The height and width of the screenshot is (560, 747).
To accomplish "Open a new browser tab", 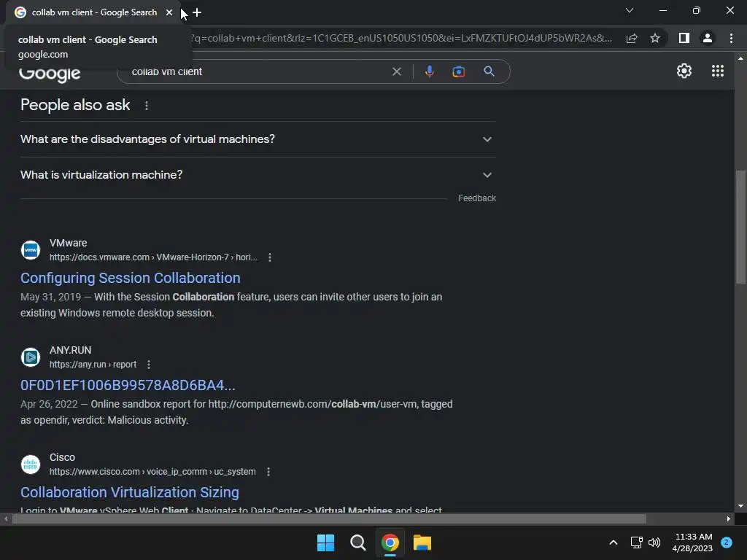I will 197,12.
